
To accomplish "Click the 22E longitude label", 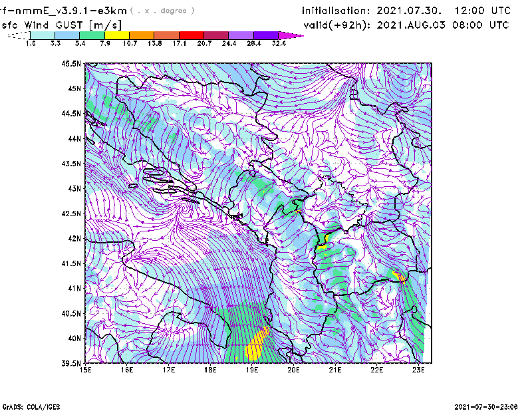I will pos(376,370).
